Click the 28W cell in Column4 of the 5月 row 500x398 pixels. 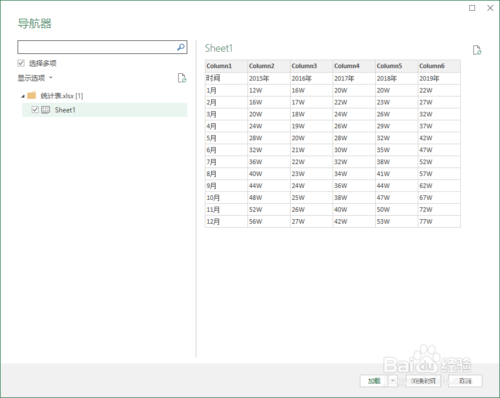[x=354, y=138]
